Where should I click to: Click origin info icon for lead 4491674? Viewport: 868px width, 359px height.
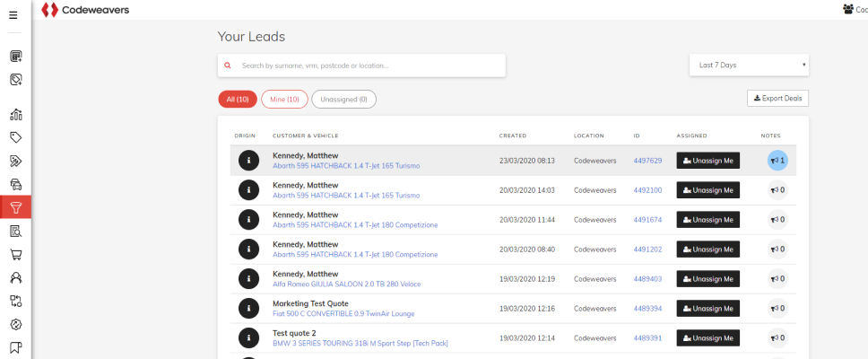[249, 220]
